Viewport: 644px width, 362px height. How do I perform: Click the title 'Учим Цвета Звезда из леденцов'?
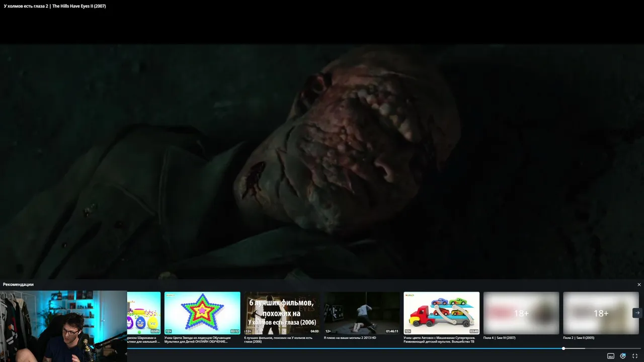click(198, 339)
